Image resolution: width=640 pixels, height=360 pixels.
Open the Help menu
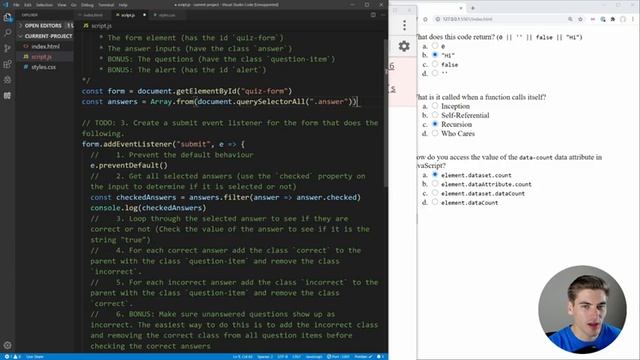pyautogui.click(x=123, y=5)
